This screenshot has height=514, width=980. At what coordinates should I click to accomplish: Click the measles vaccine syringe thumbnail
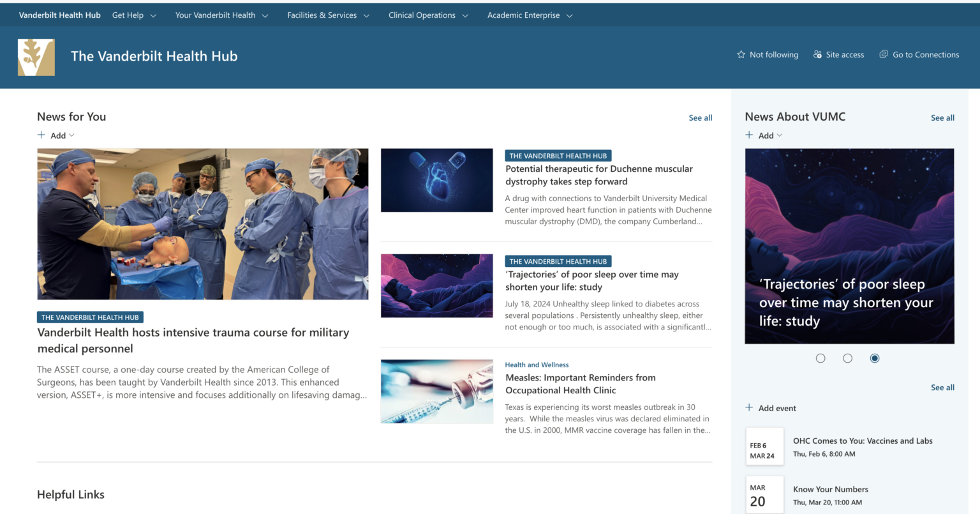pos(437,391)
